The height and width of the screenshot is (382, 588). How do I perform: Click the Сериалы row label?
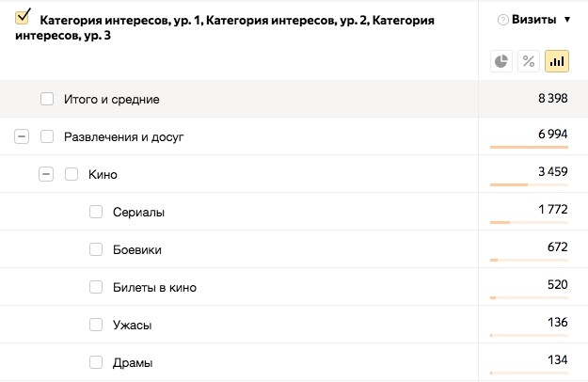[138, 212]
